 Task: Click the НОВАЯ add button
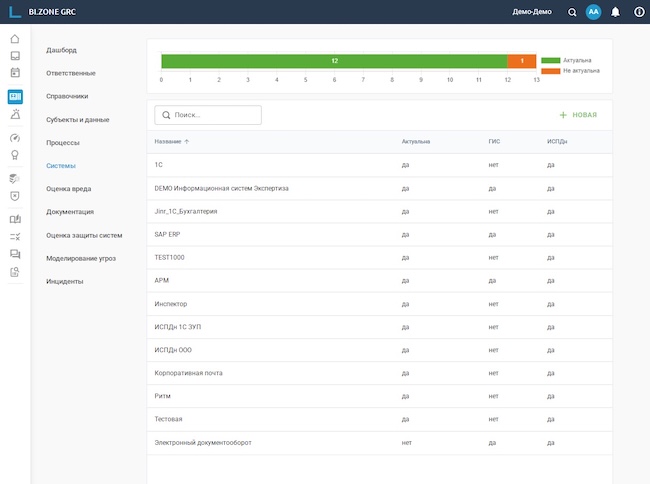pos(578,115)
